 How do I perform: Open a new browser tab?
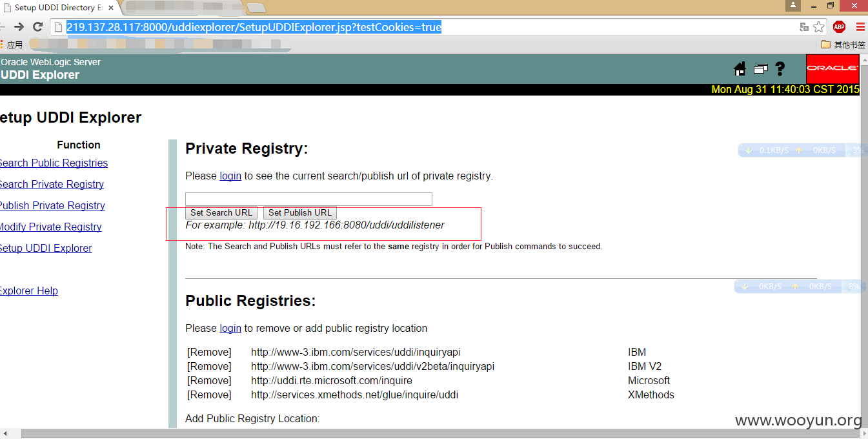pyautogui.click(x=256, y=8)
